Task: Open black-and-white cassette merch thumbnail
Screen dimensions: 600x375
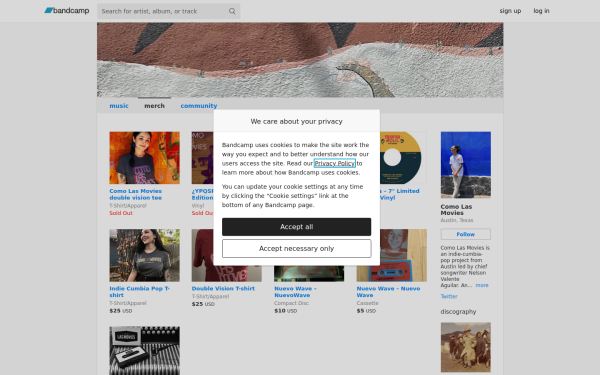Action: [145, 351]
